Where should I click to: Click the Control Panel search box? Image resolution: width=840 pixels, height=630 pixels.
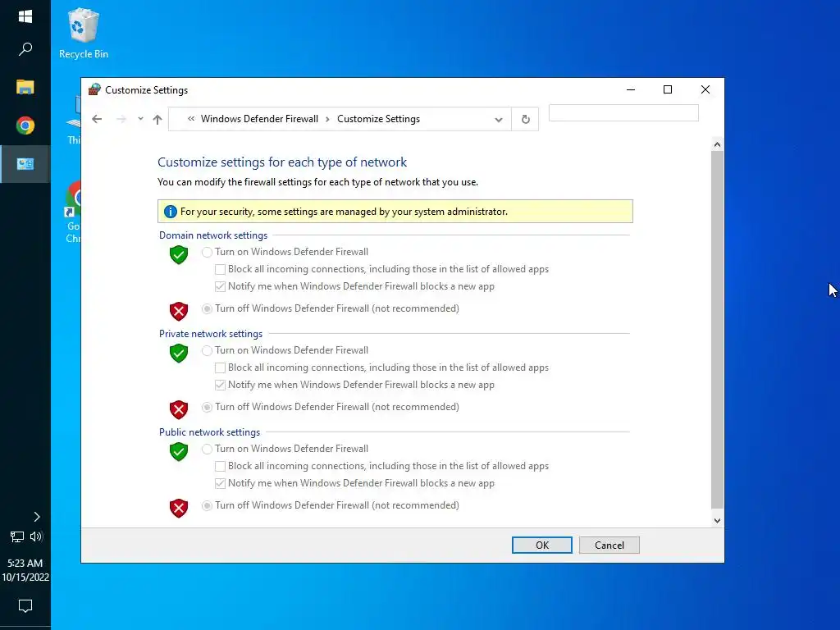click(x=623, y=113)
